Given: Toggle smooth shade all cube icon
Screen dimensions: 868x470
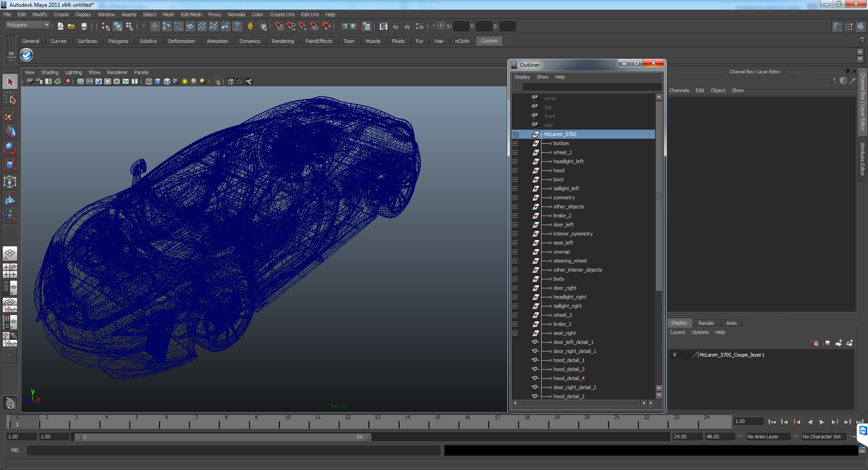Looking at the screenshot, I should (x=158, y=81).
